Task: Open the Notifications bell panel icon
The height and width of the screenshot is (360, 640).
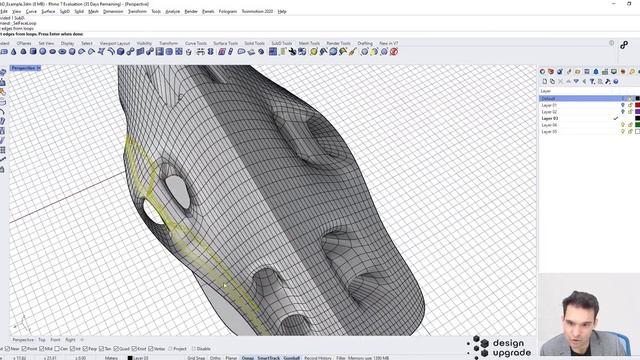Action: point(596,71)
